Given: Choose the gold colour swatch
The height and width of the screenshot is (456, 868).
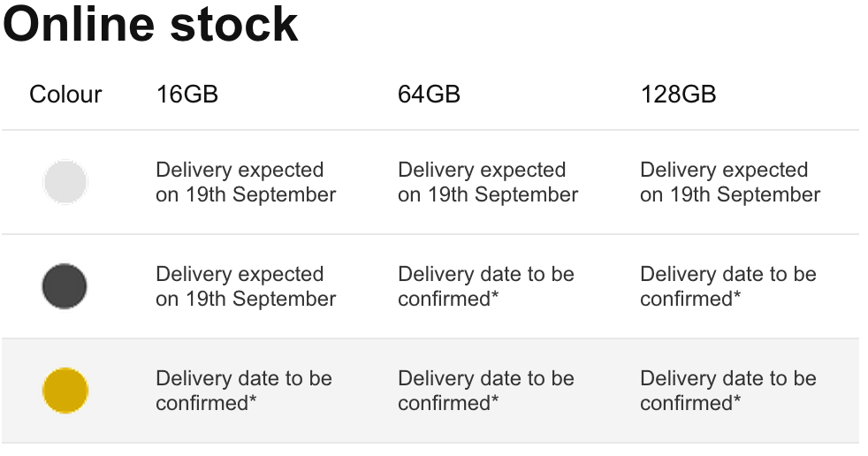Looking at the screenshot, I should [x=65, y=391].
